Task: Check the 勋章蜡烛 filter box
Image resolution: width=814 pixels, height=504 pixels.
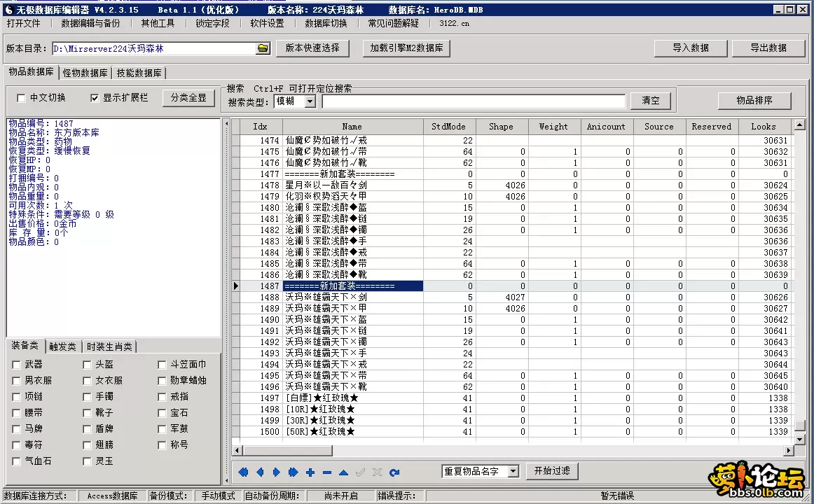Action: 162,381
